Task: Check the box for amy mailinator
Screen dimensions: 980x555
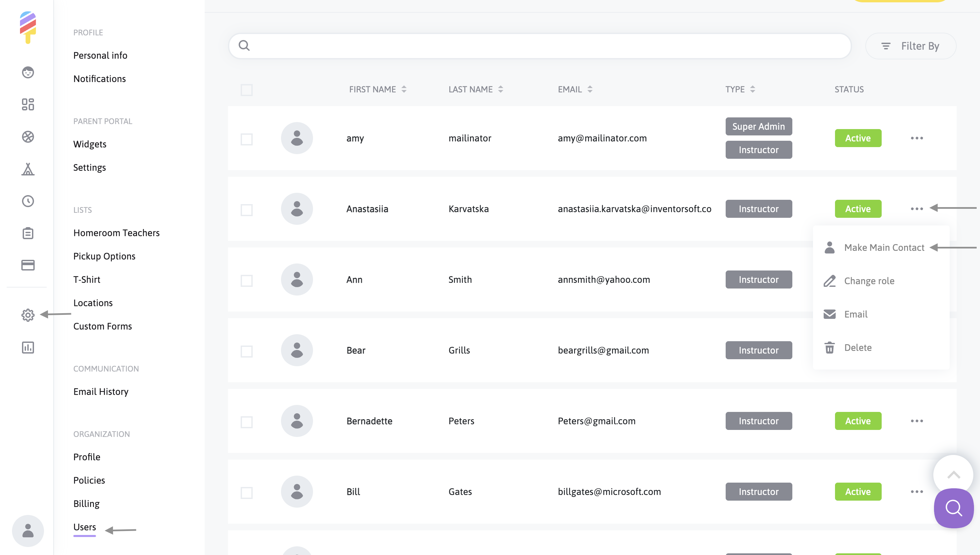Action: (x=246, y=139)
